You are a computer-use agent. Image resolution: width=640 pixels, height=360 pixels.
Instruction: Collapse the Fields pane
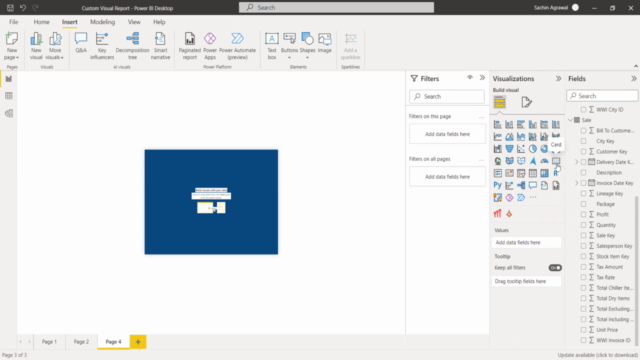coord(633,78)
